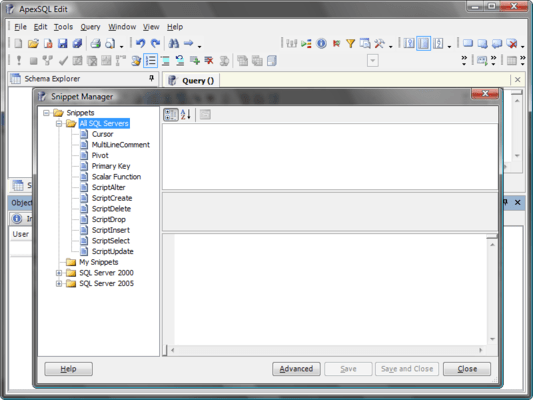The height and width of the screenshot is (400, 533).
Task: Open the dropdown arrow after the layout buttons
Action: [x=449, y=46]
